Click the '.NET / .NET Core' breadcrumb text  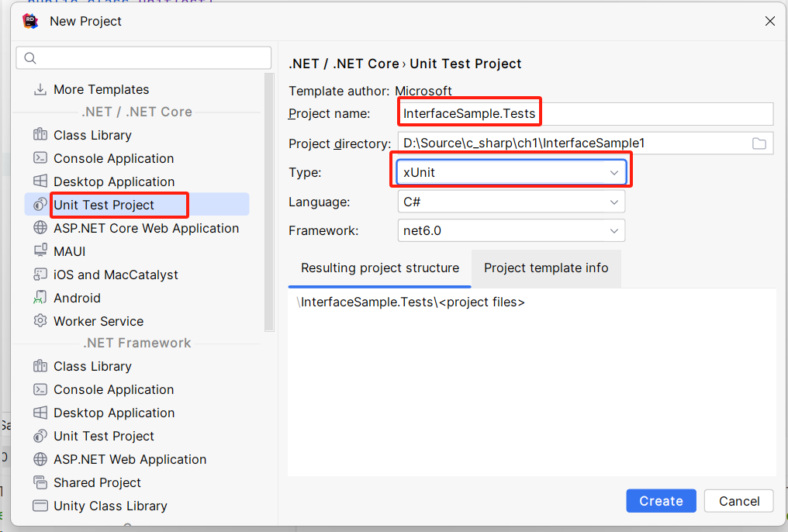click(344, 64)
